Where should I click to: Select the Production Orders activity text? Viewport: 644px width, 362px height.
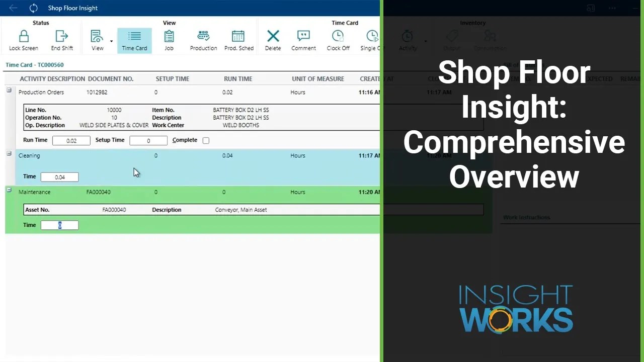point(41,93)
